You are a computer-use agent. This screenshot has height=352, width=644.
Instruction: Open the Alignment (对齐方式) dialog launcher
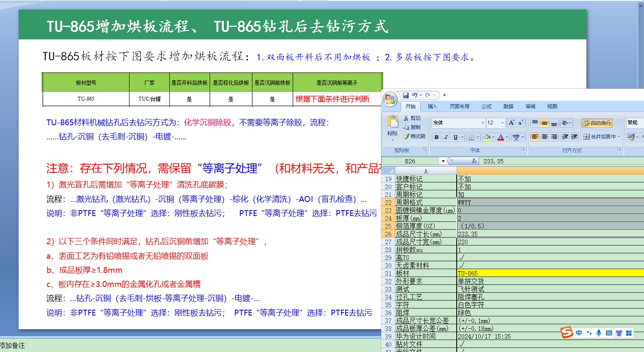click(x=620, y=150)
